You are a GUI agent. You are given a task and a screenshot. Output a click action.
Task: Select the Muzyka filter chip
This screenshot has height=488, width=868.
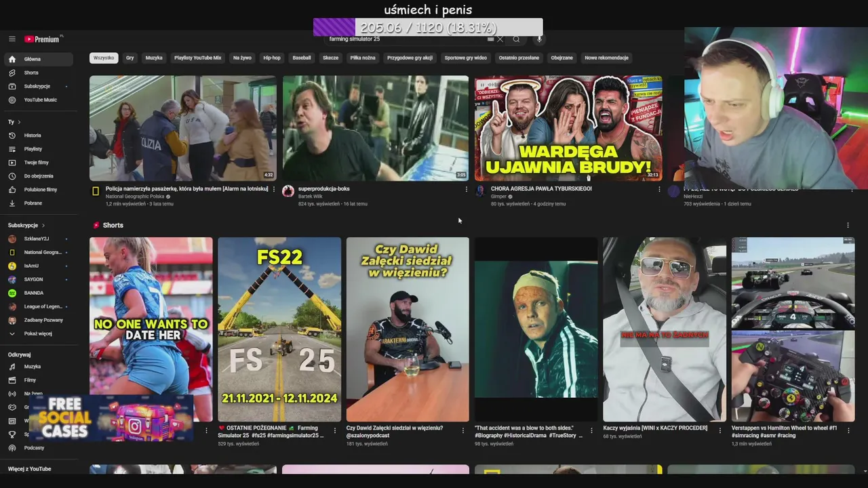click(154, 58)
